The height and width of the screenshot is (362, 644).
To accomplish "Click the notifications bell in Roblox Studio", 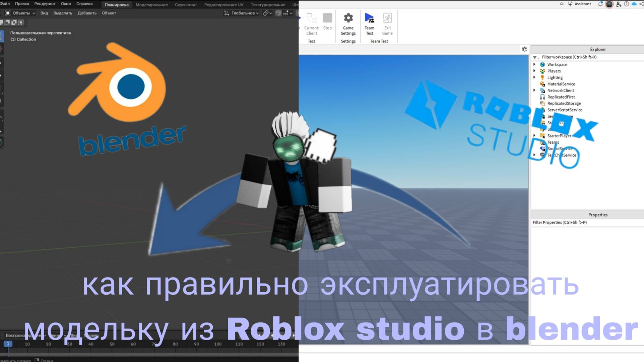I will 600,4.
